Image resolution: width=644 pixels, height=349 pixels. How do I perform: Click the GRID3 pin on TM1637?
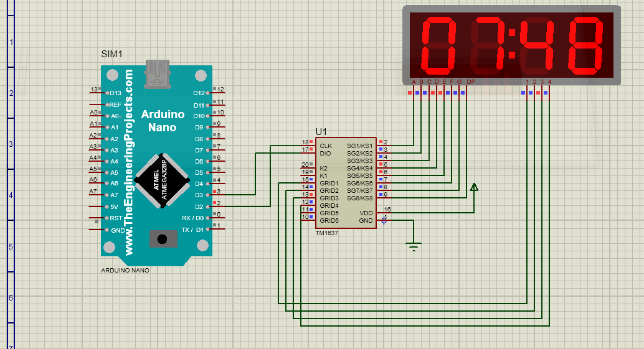coord(329,198)
